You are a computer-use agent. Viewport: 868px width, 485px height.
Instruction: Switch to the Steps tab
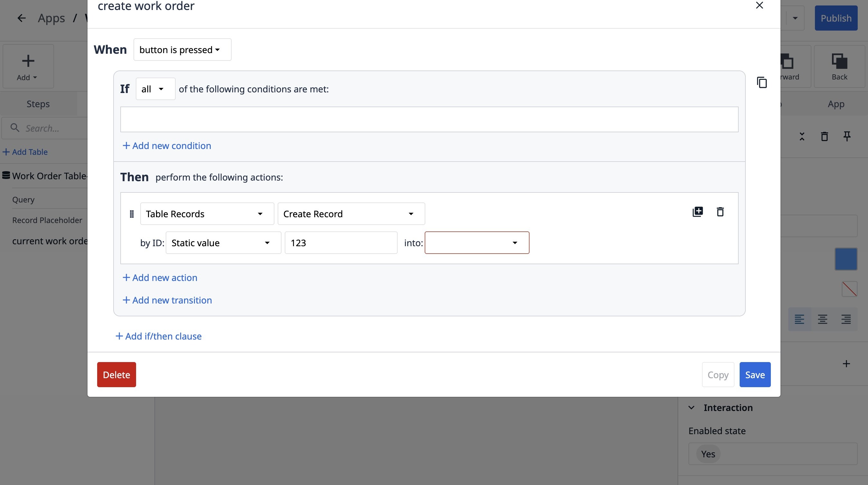point(38,104)
